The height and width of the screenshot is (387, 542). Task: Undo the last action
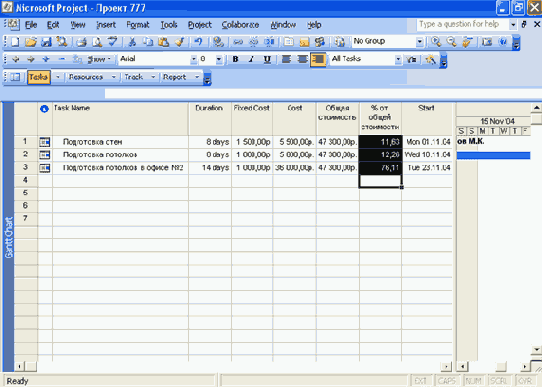[198, 42]
